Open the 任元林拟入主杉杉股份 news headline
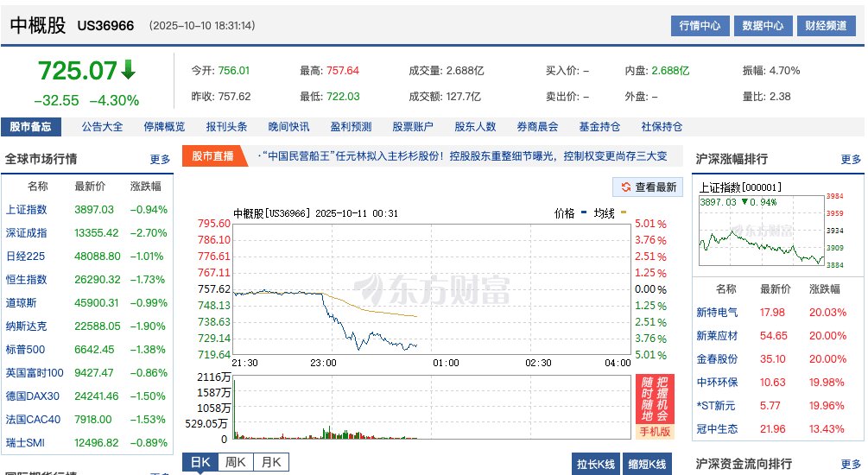868x475 pixels. [462, 156]
